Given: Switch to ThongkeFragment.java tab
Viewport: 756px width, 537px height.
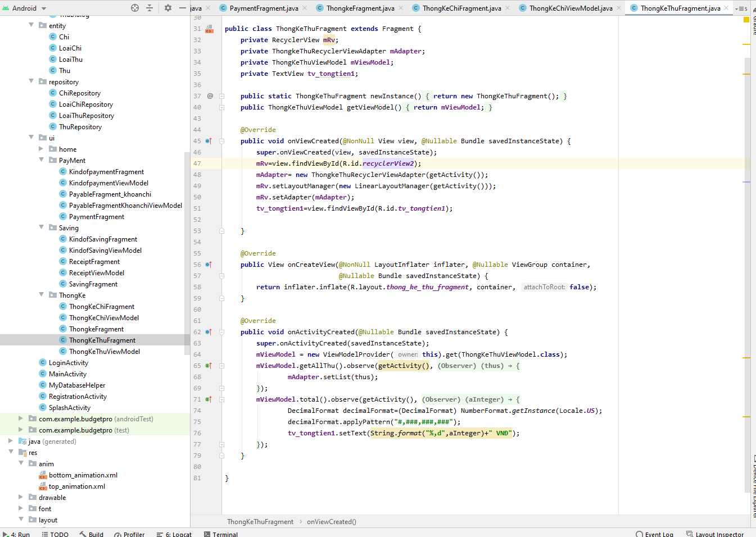Looking at the screenshot, I should click(360, 8).
